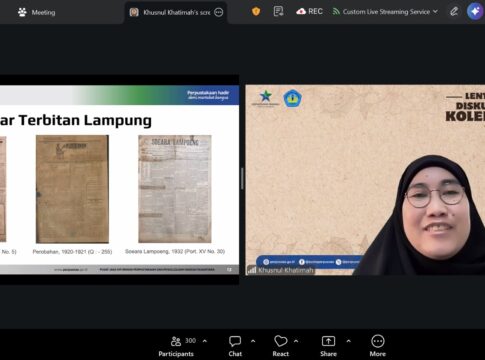Viewport: 485px width, 360px height.
Task: Open the AI Companion sparkle icon
Action: coord(475,12)
